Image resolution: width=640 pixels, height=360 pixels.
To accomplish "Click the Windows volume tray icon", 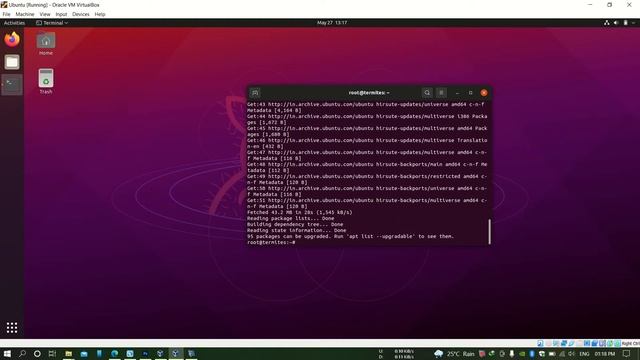I will (571, 353).
